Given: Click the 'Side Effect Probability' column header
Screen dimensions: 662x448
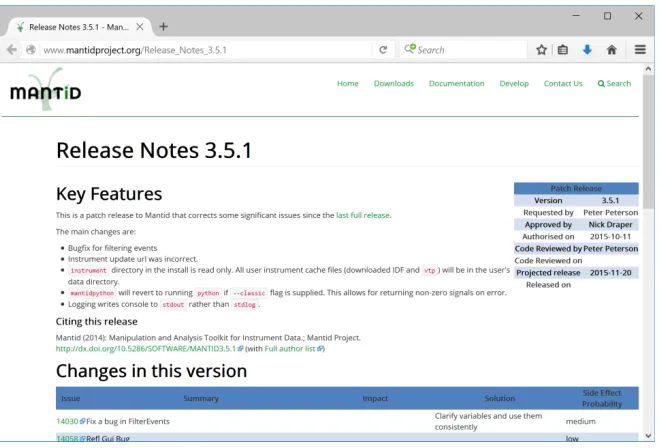Looking at the screenshot, I should point(602,398).
